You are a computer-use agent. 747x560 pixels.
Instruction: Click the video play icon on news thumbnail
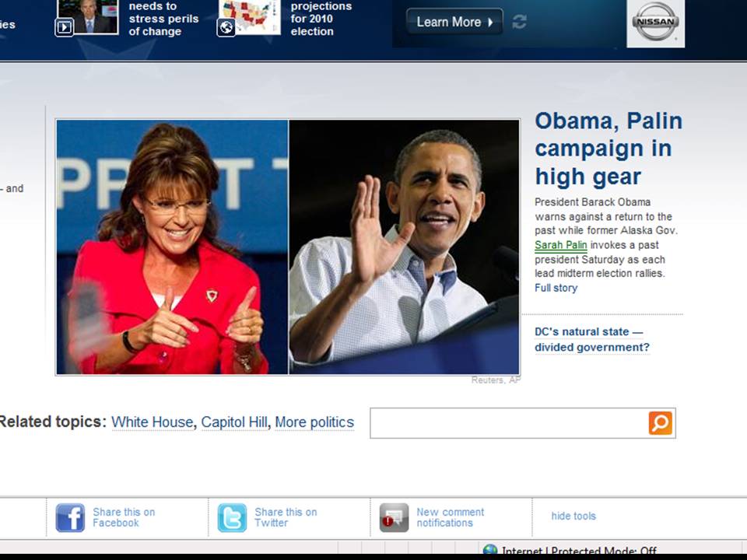[x=64, y=27]
